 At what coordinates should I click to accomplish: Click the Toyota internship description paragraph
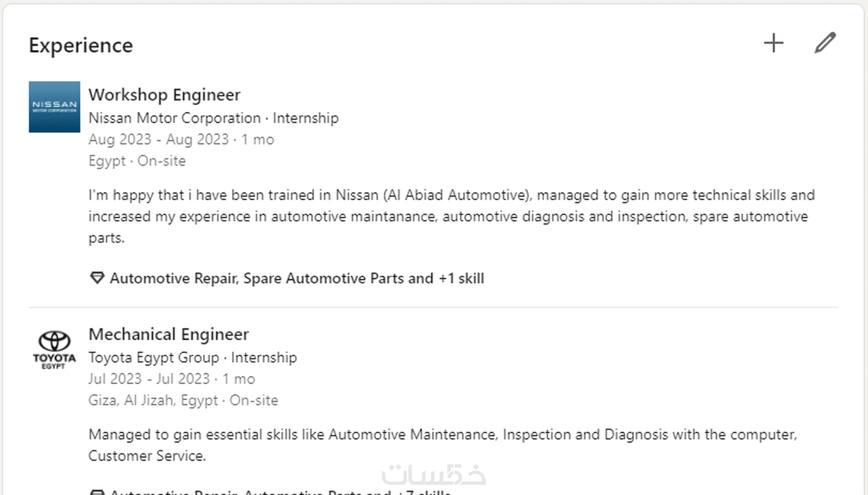click(442, 444)
